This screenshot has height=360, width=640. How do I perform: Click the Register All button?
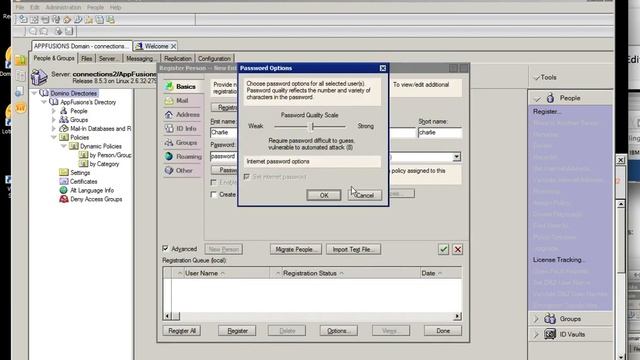[x=182, y=331]
